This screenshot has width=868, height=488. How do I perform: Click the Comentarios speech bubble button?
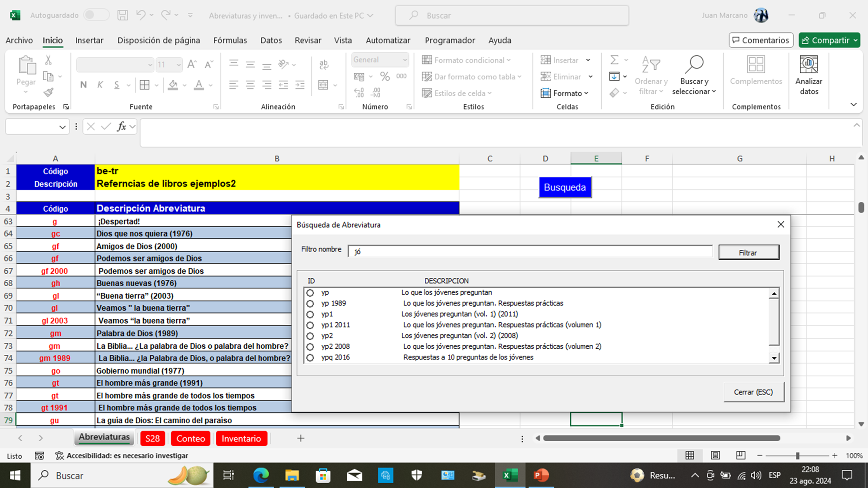[x=761, y=40]
